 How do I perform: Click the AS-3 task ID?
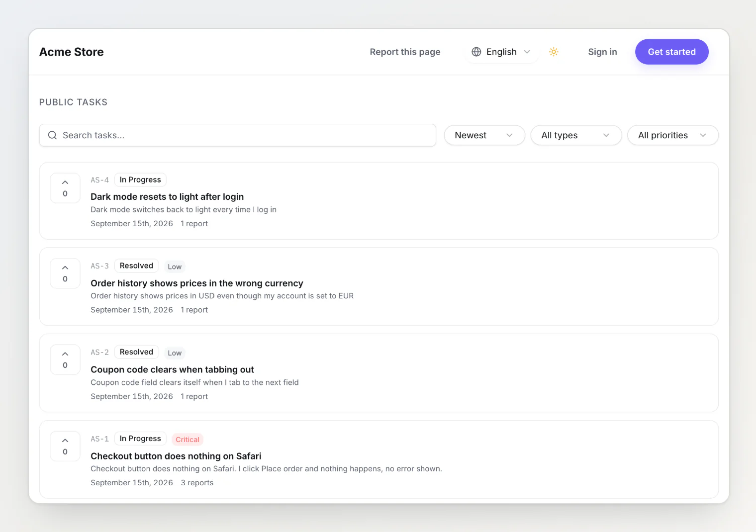99,266
